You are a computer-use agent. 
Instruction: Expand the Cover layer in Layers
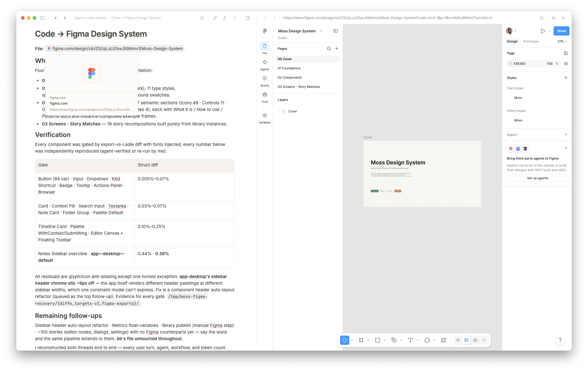coord(279,111)
